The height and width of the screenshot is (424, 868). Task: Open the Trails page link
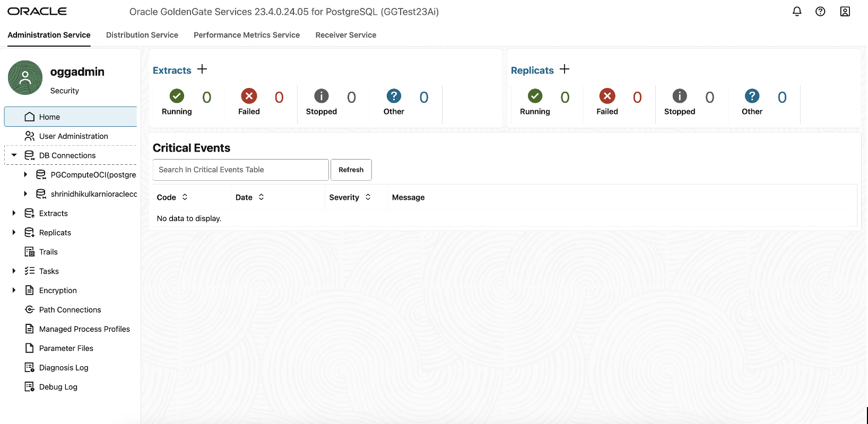coord(48,252)
